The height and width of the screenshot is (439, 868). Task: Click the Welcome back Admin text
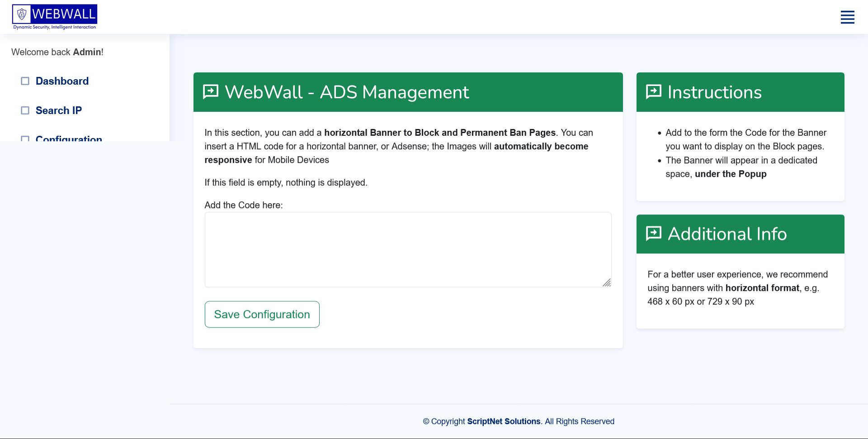57,52
